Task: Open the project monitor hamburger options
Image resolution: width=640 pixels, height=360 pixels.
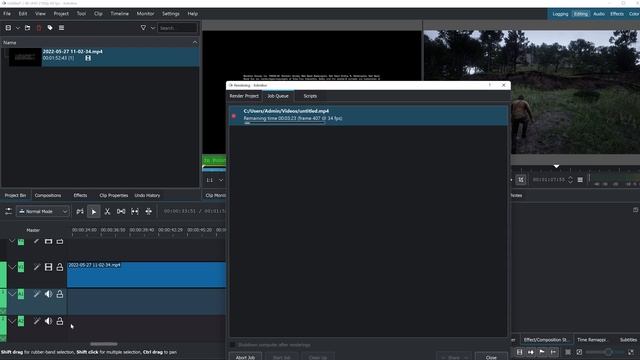Action: (x=580, y=180)
